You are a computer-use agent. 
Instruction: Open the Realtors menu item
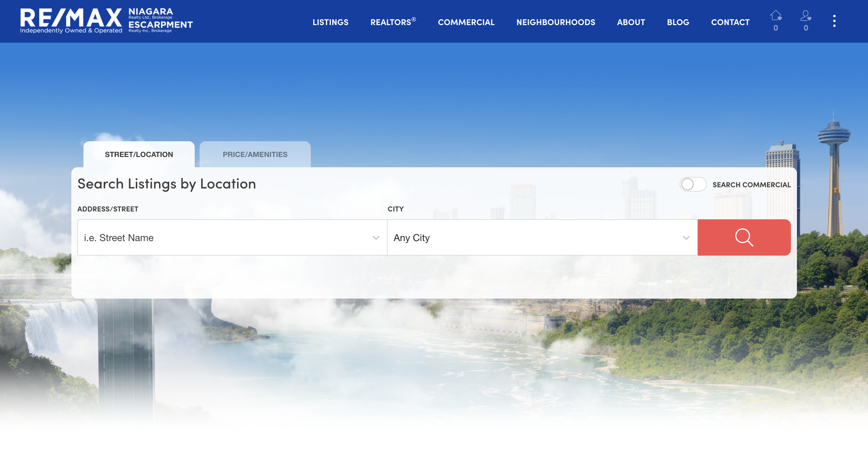pos(393,22)
